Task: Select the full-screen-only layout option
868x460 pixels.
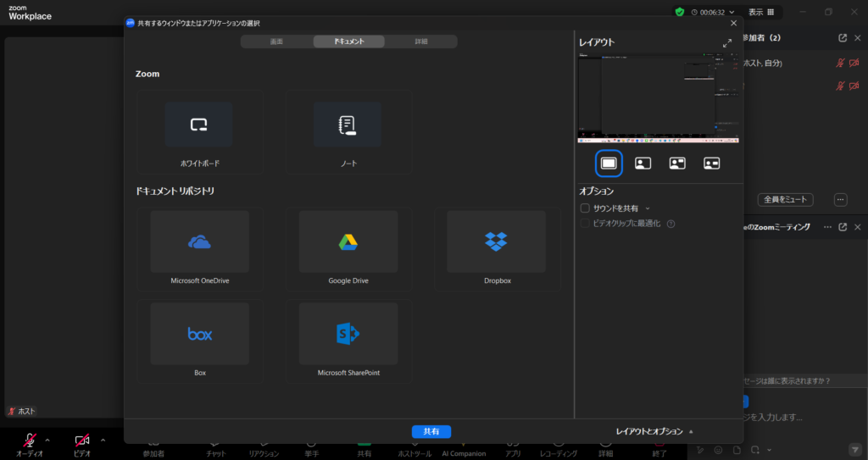Action: click(608, 163)
